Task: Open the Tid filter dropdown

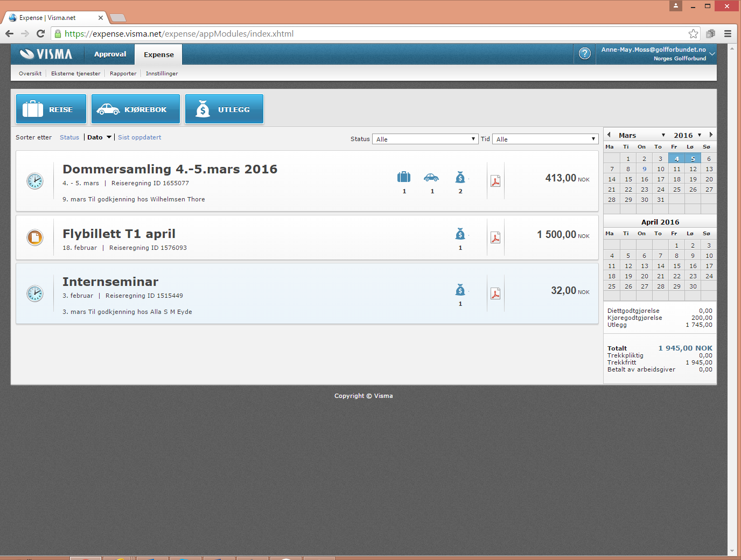Action: point(545,139)
